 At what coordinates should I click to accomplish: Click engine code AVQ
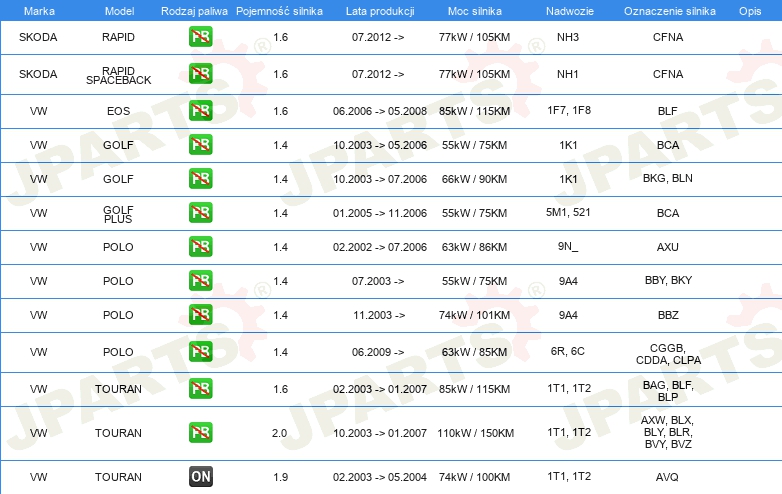(x=667, y=477)
